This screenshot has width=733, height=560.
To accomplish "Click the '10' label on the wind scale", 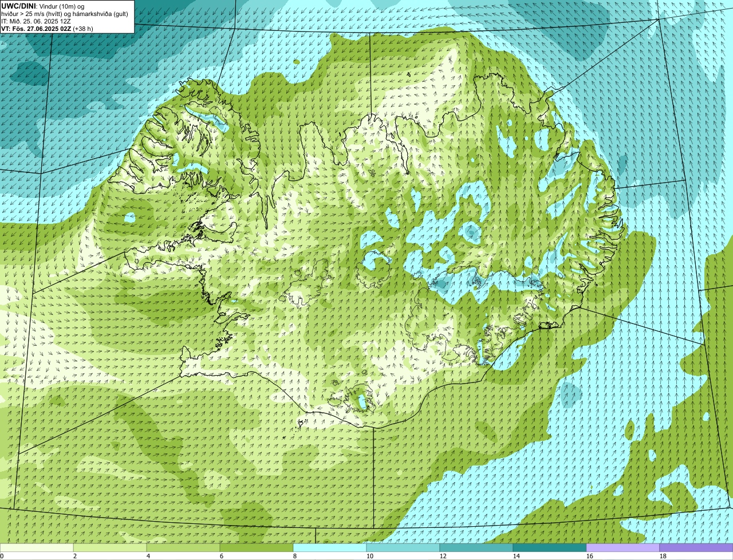I will (x=370, y=556).
